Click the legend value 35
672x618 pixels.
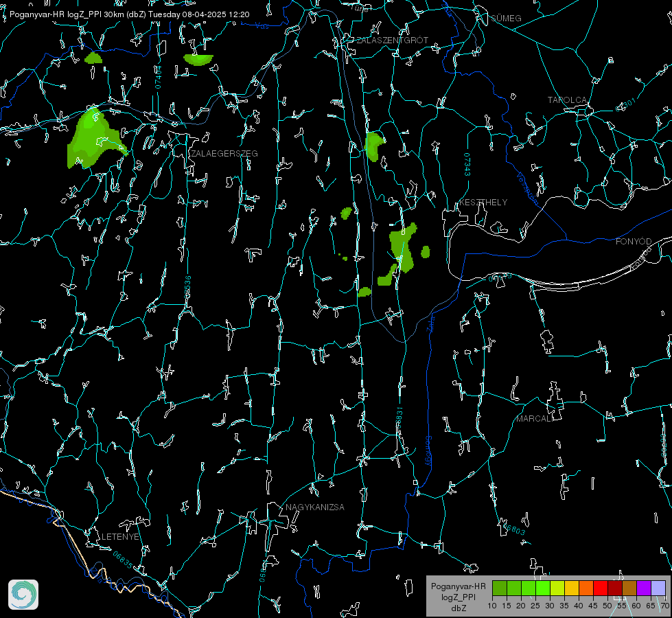[x=564, y=606]
